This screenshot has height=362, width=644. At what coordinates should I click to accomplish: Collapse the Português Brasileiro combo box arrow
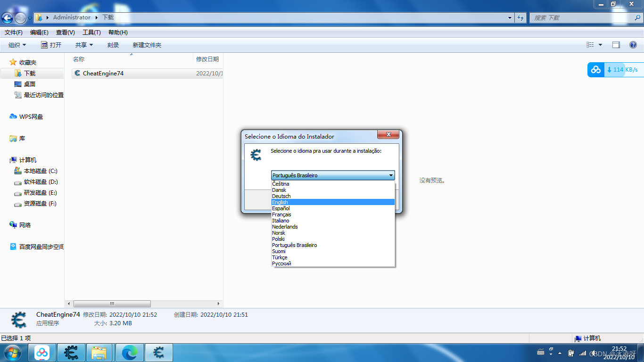point(391,175)
